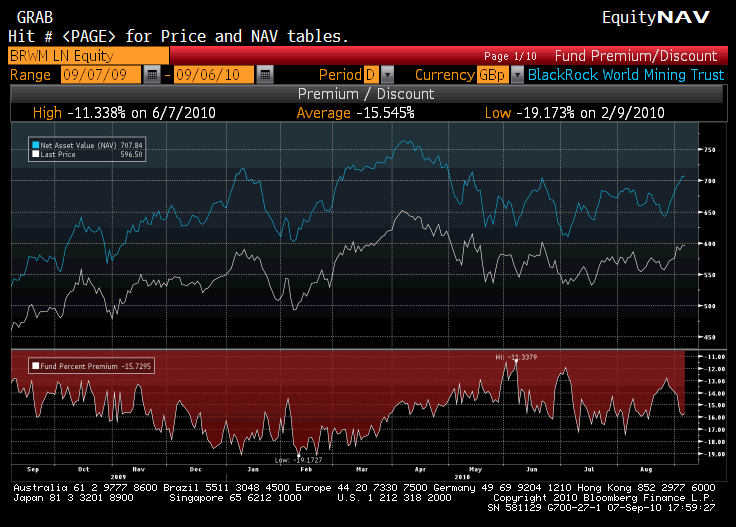
Task: Click the EquityNAV logo
Action: pos(656,17)
